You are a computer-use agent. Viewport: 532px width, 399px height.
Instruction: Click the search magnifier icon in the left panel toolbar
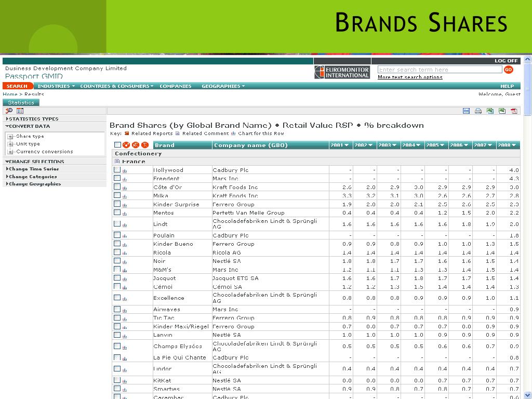(x=9, y=111)
